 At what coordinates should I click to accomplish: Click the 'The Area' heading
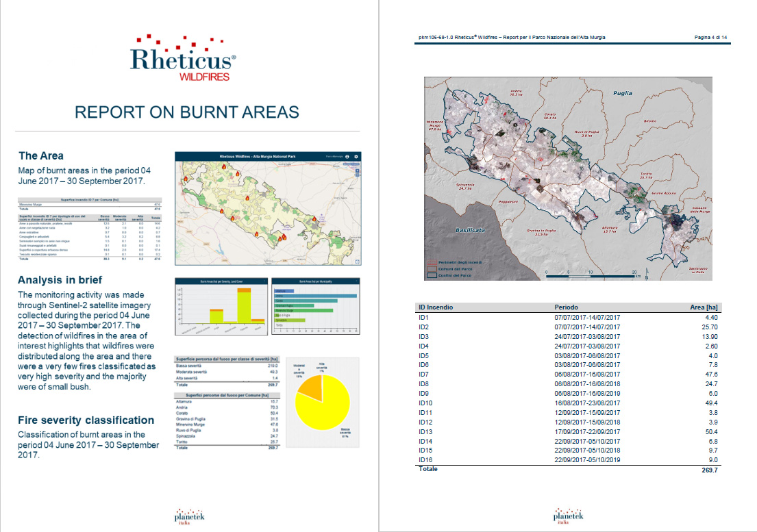[x=41, y=156]
